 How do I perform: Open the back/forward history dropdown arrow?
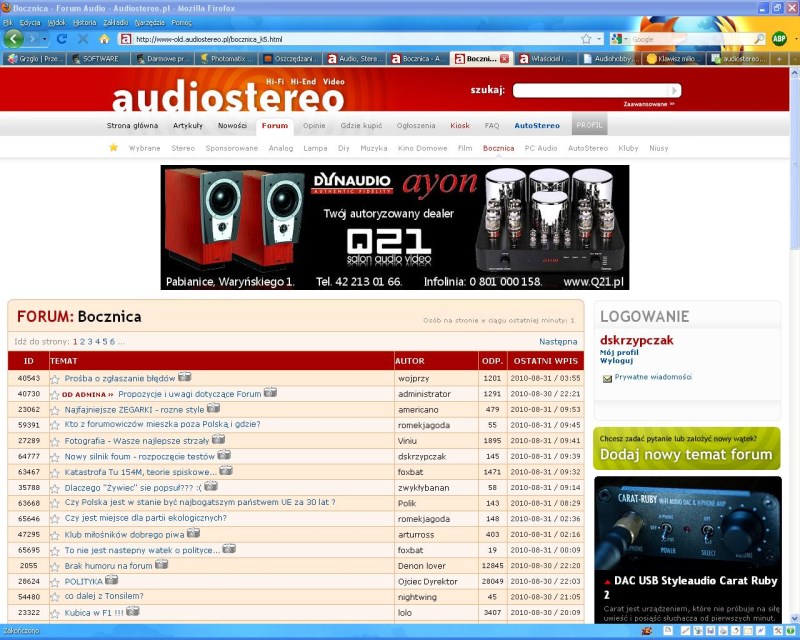click(x=45, y=39)
